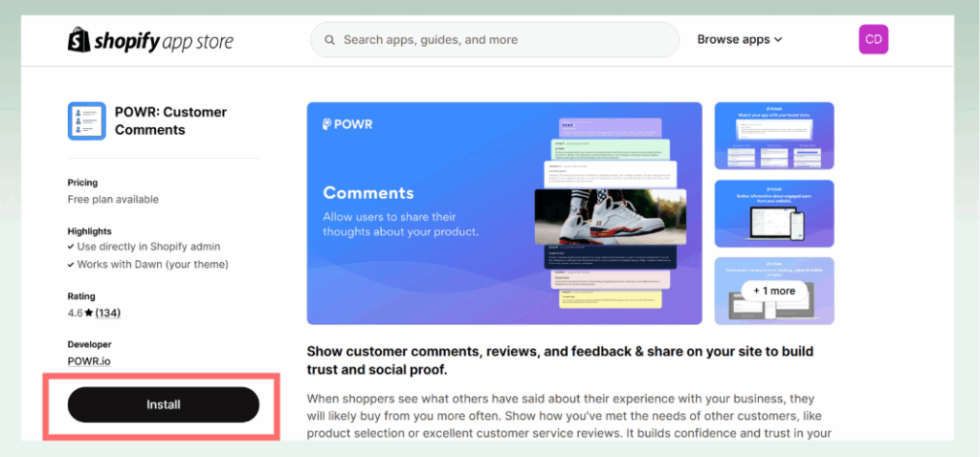Screen dimensions: 980x457
Task: Click the POWR Customer Comments app icon
Action: pyautogui.click(x=86, y=121)
